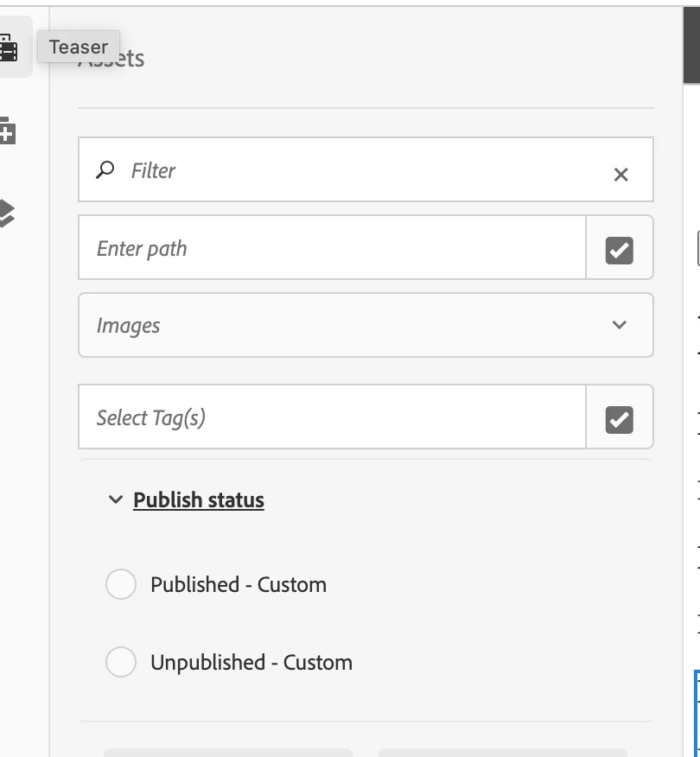Viewport: 700px width, 757px height.
Task: Click the left gray button at panel bottom
Action: tap(228, 753)
